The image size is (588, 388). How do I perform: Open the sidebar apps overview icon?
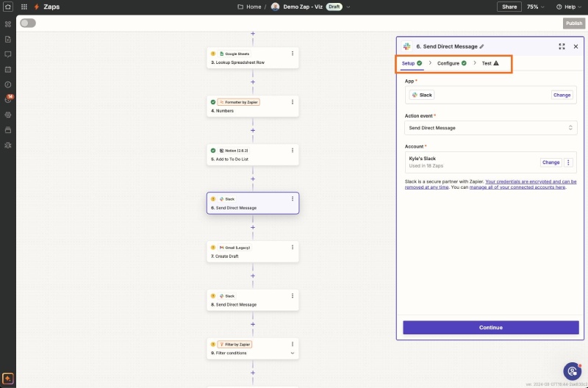[8, 24]
